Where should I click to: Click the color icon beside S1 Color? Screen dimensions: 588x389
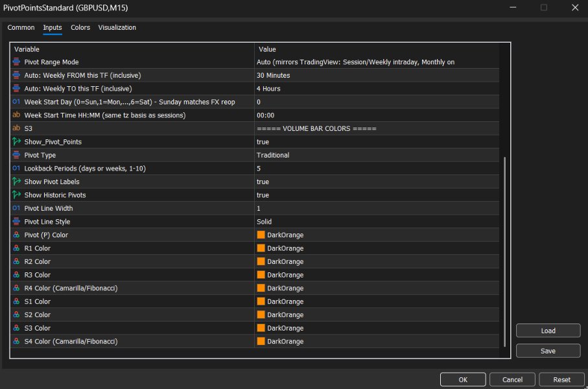point(16,301)
